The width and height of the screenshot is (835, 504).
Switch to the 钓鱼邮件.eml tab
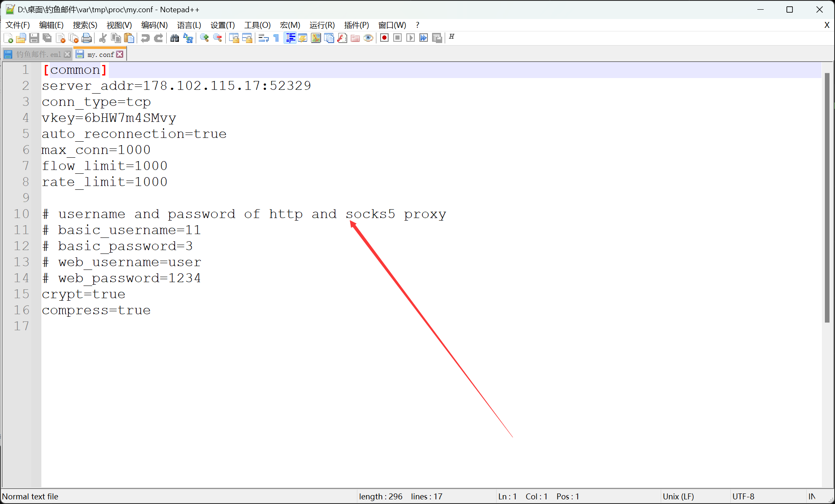(x=38, y=54)
